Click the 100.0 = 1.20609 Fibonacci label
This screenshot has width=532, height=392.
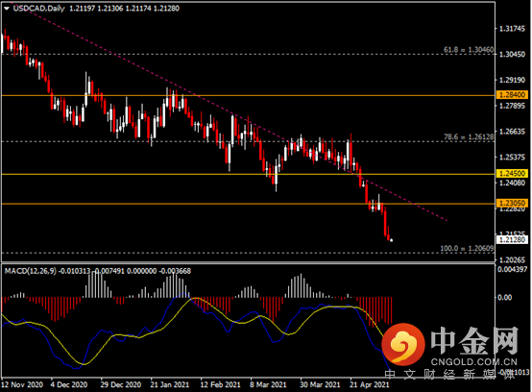(467, 248)
